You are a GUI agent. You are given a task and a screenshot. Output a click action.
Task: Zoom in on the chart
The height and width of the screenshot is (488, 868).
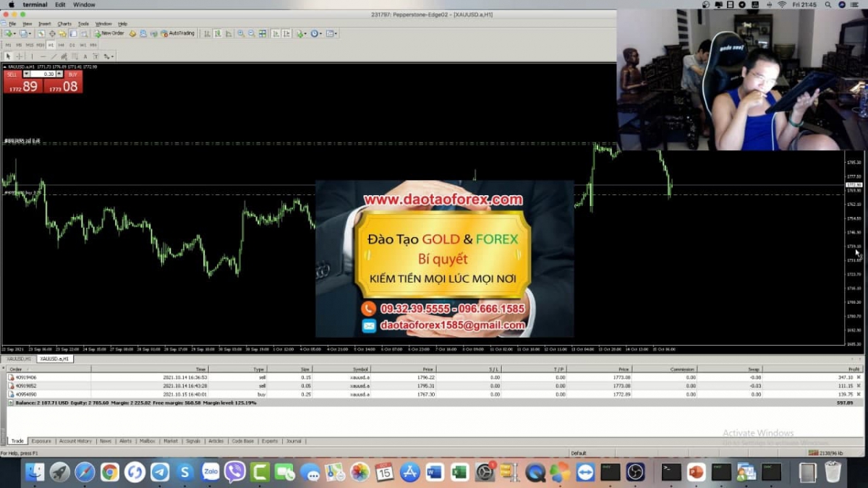coord(240,33)
